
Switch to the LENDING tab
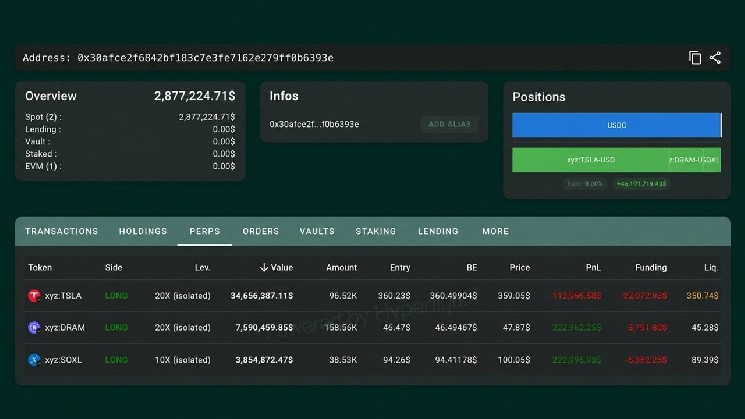click(x=438, y=231)
